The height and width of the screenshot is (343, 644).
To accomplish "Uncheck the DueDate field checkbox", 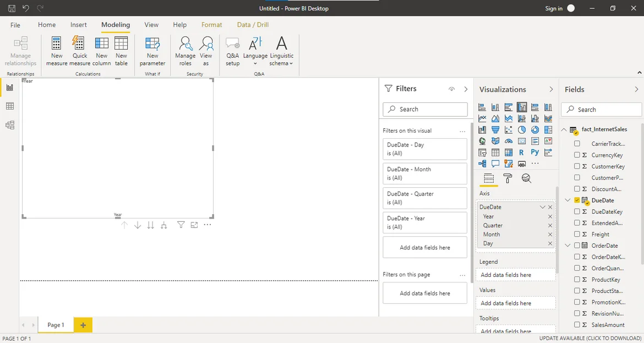I will click(x=577, y=200).
